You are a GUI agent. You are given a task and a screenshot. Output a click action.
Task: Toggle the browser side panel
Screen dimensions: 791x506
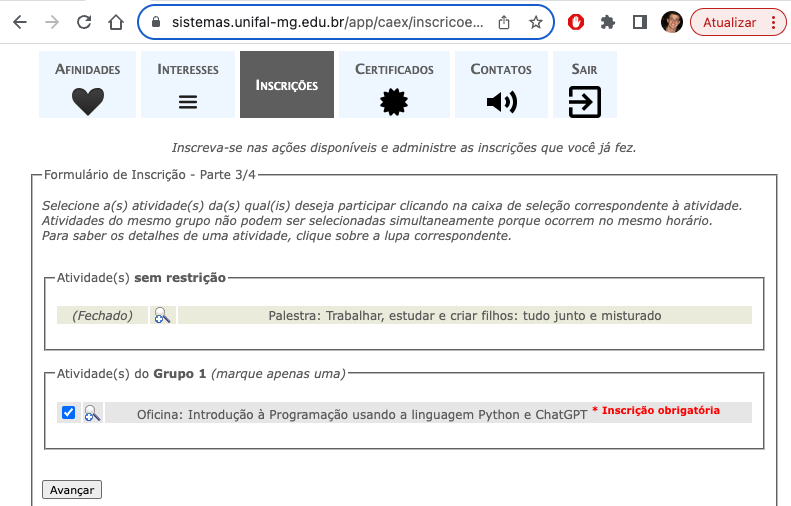pos(640,22)
